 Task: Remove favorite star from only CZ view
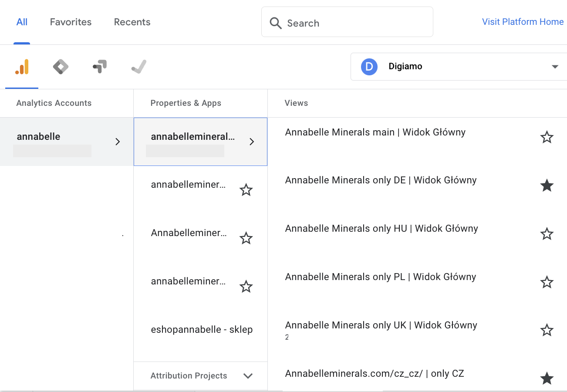coord(547,378)
